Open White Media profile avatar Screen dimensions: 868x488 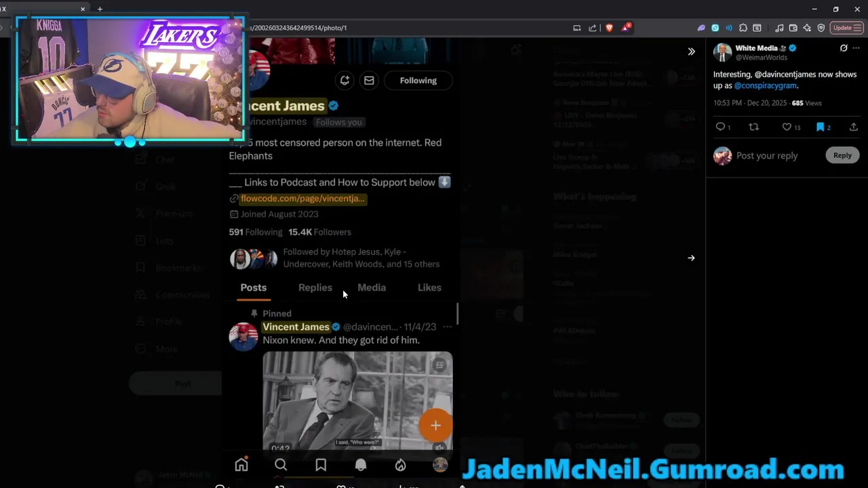pos(722,52)
